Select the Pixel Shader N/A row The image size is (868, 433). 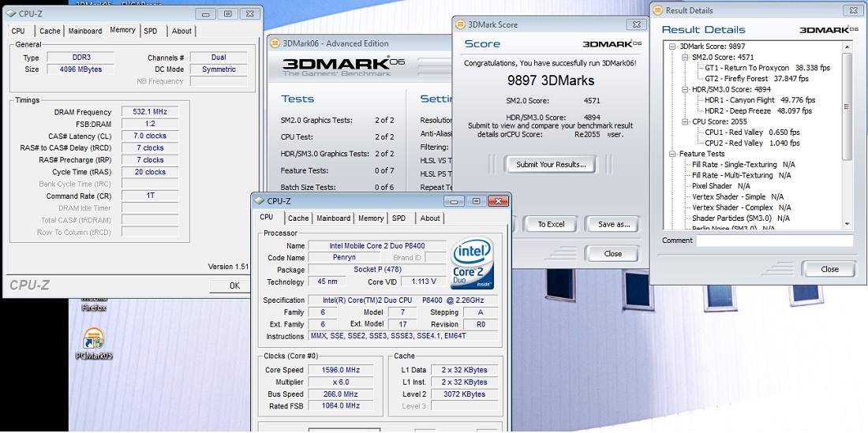tap(720, 186)
